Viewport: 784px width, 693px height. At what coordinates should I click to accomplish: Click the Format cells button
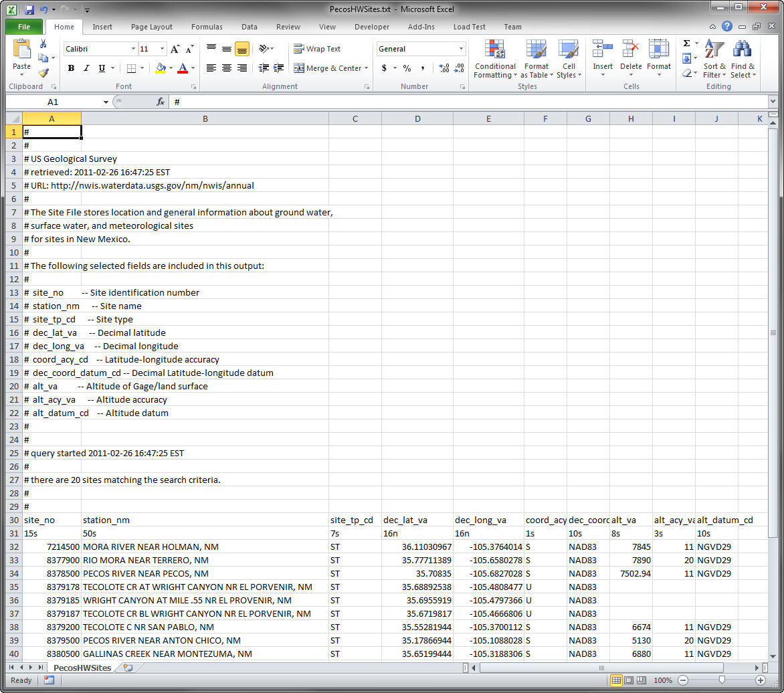point(658,58)
